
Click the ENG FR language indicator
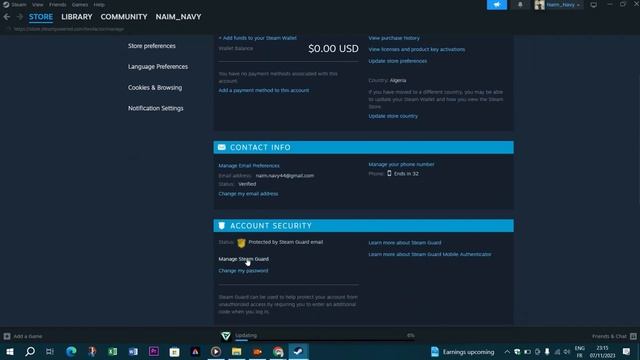(580, 351)
